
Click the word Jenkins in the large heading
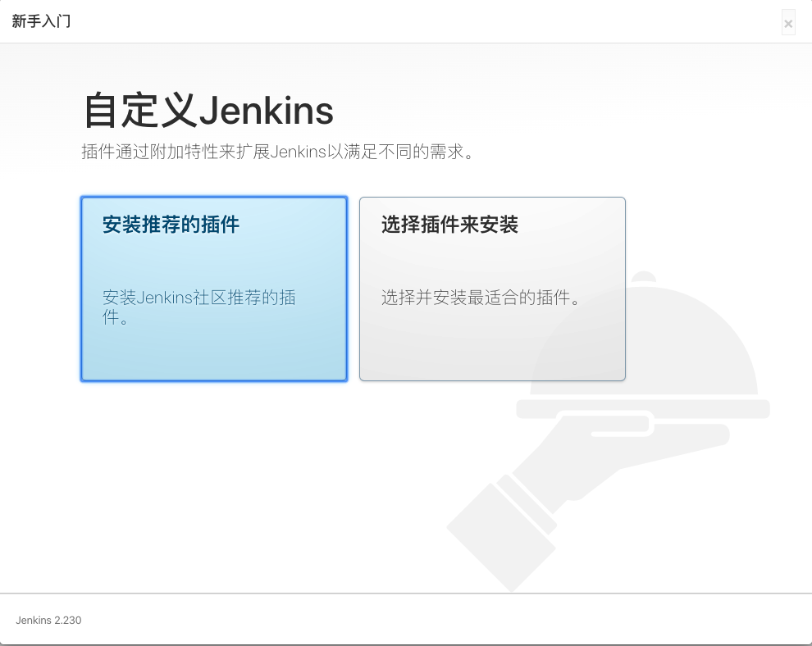click(x=267, y=111)
